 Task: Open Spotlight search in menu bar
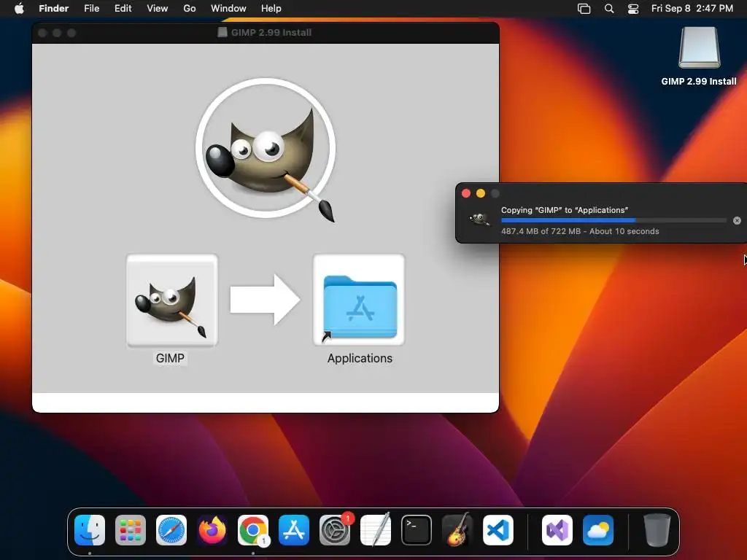[x=609, y=9]
